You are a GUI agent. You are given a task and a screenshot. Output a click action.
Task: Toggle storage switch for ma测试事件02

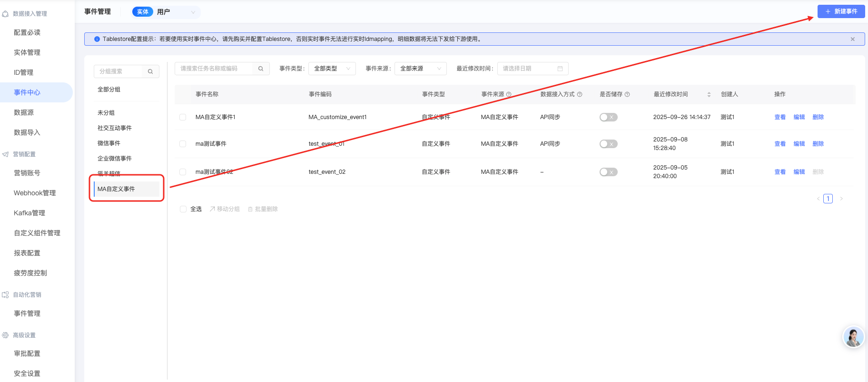coord(608,172)
